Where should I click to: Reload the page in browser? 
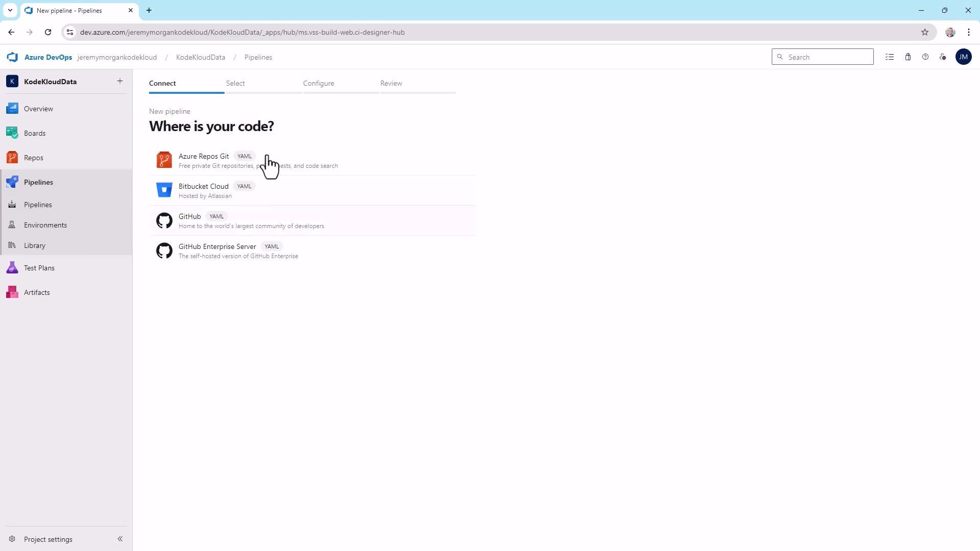click(48, 32)
